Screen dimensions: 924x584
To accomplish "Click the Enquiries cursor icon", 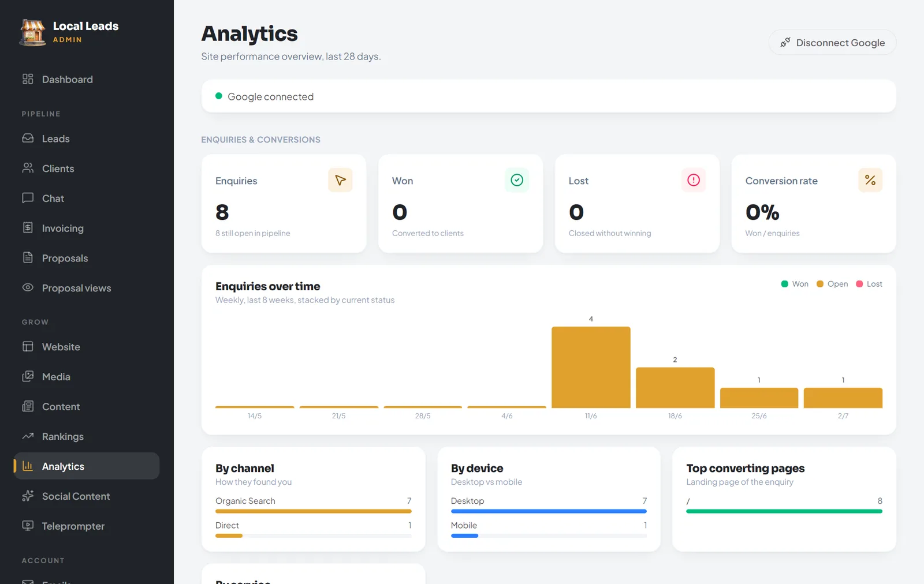I will point(340,180).
